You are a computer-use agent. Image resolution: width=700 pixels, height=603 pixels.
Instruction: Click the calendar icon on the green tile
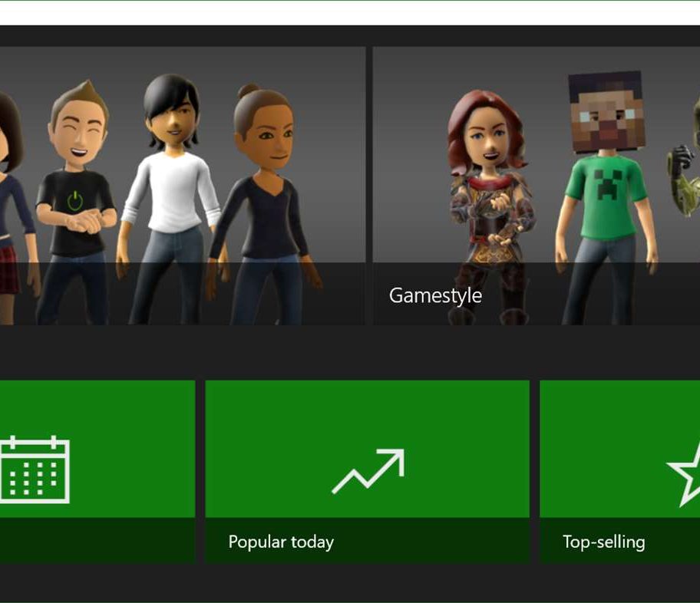click(x=35, y=470)
